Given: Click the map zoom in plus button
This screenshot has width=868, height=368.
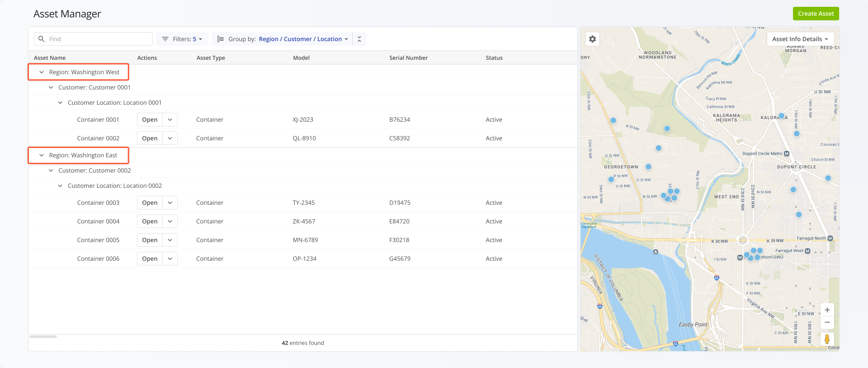Looking at the screenshot, I should pos(827,310).
